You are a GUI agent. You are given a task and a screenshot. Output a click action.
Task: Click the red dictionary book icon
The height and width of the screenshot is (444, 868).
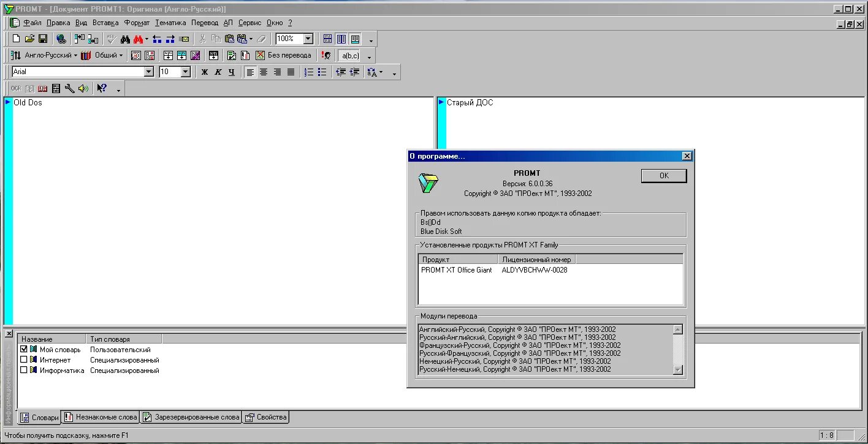[42, 88]
